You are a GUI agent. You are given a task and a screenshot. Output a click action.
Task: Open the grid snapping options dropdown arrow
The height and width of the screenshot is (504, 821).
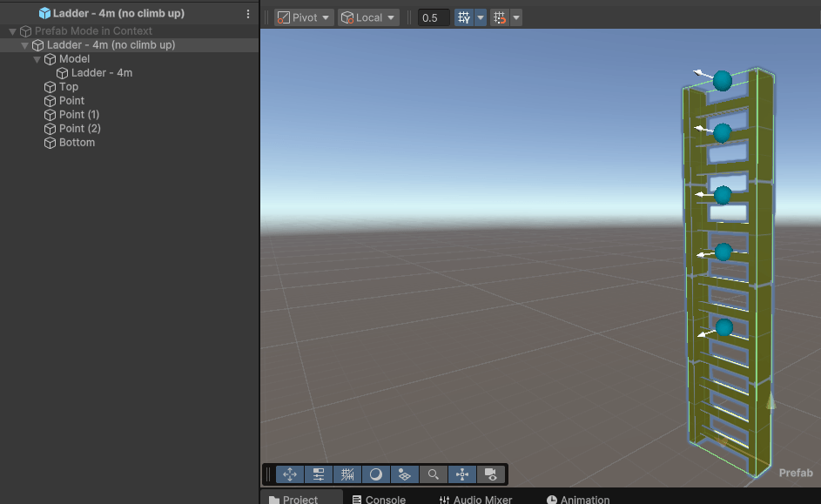[x=481, y=17]
